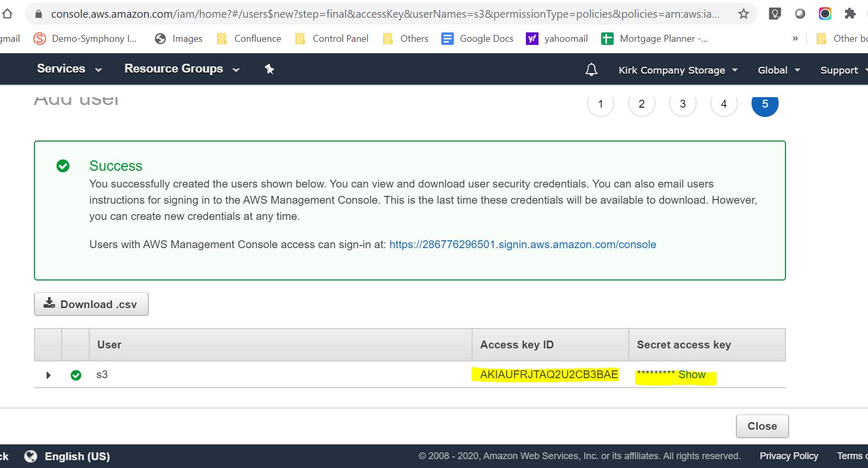Click the browser address bar URL
This screenshot has height=468, width=868.
pyautogui.click(x=385, y=14)
